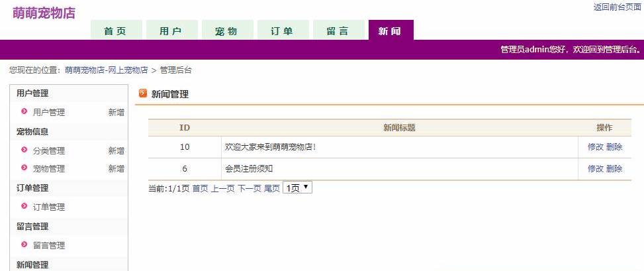This screenshot has height=271, width=644.
Task: Click the bullet icon beside 订单管理 link
Action: 24,207
